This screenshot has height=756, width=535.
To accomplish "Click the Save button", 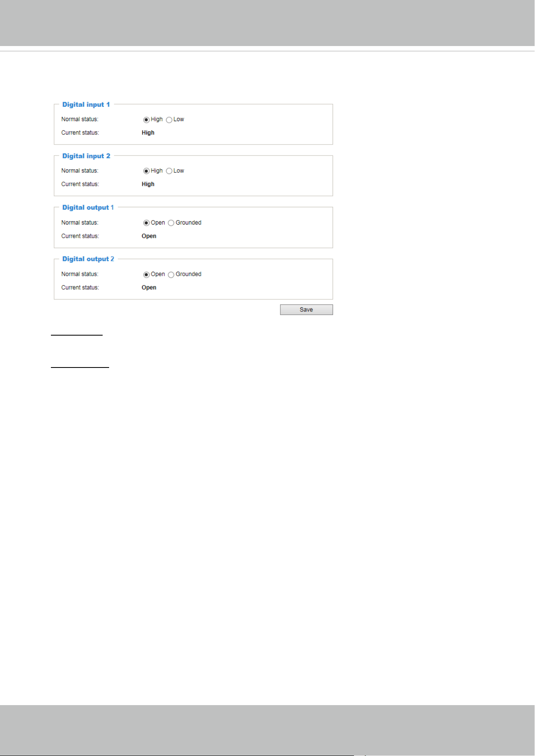I will 306,310.
